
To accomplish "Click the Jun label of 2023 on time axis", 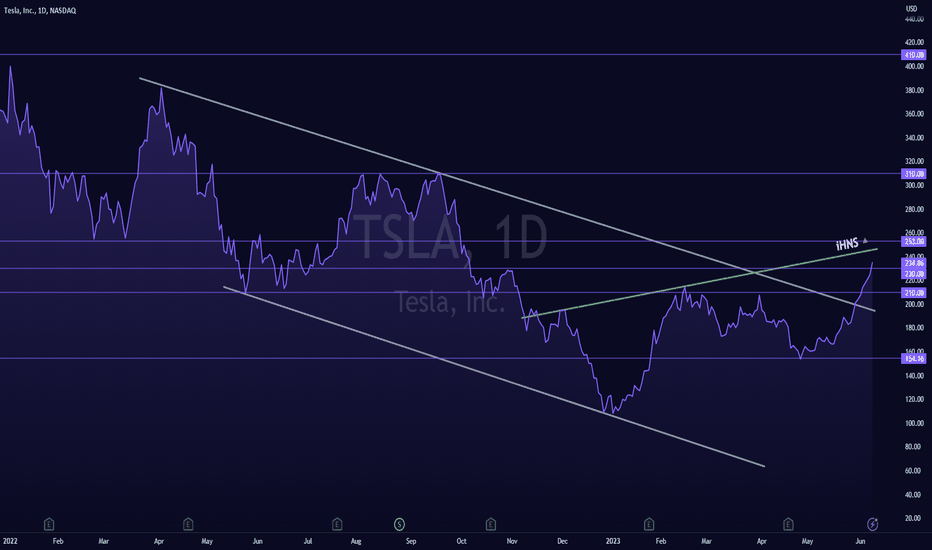I will [860, 541].
